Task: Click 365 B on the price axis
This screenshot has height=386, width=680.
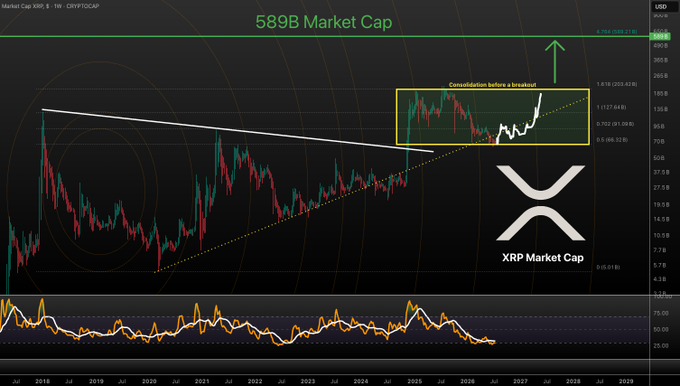Action: (x=660, y=60)
